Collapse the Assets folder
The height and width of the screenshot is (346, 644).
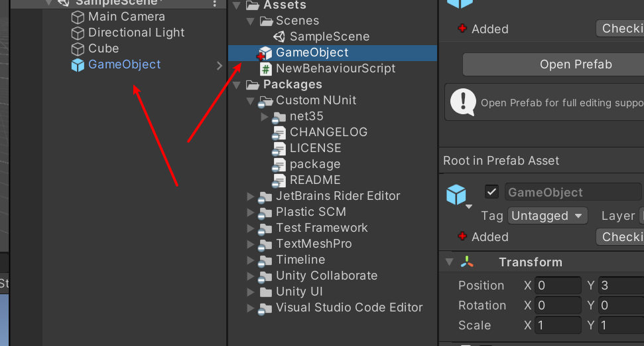pyautogui.click(x=237, y=6)
